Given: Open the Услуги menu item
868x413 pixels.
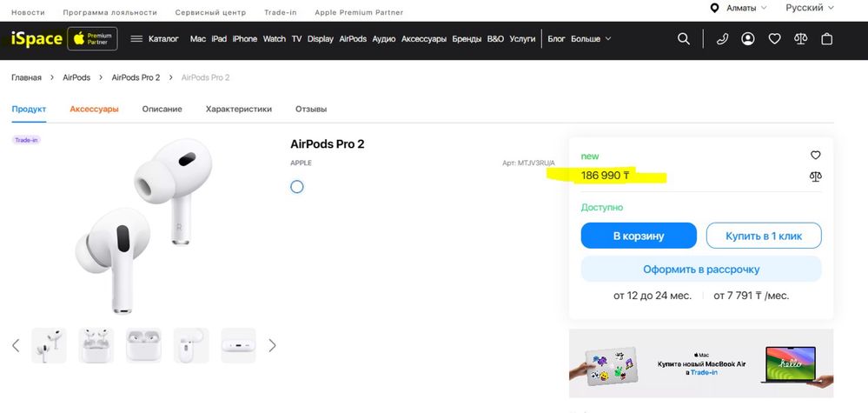Looking at the screenshot, I should [522, 39].
